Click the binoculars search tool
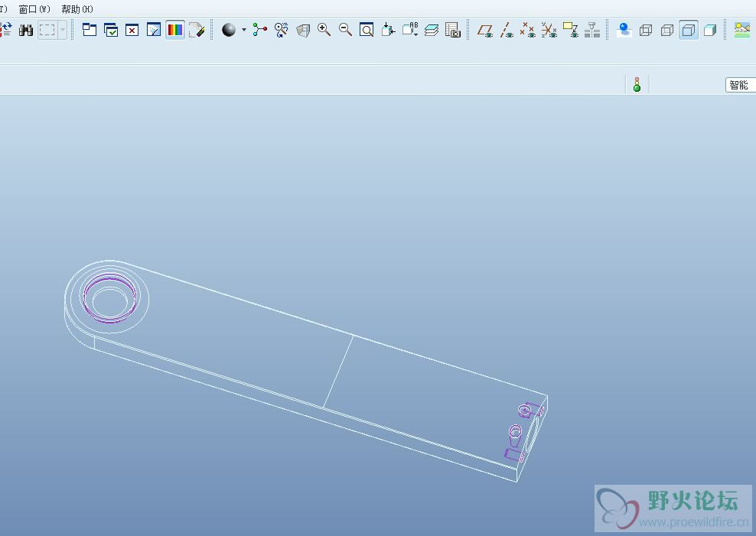The width and height of the screenshot is (756, 536). (25, 31)
